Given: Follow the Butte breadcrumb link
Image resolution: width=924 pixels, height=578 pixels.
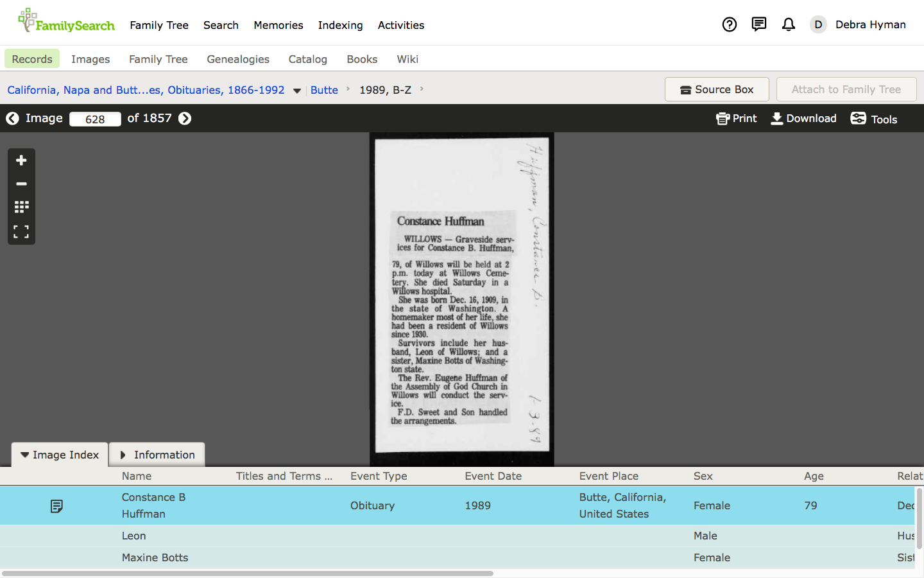Looking at the screenshot, I should [x=324, y=90].
